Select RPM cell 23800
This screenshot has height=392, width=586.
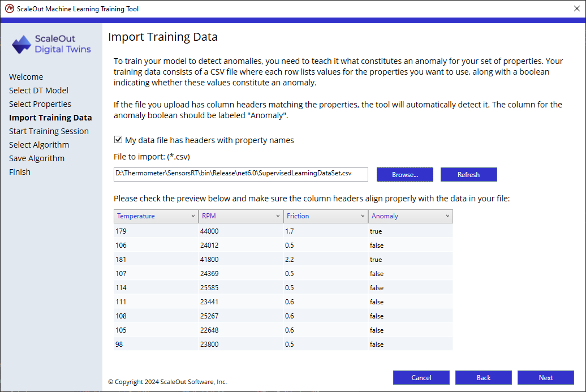coord(241,344)
